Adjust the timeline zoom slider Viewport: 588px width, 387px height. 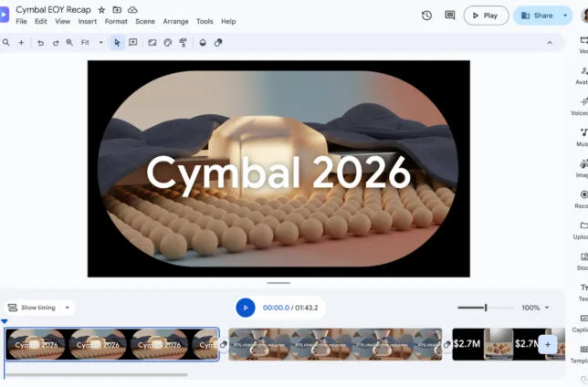[x=485, y=308]
